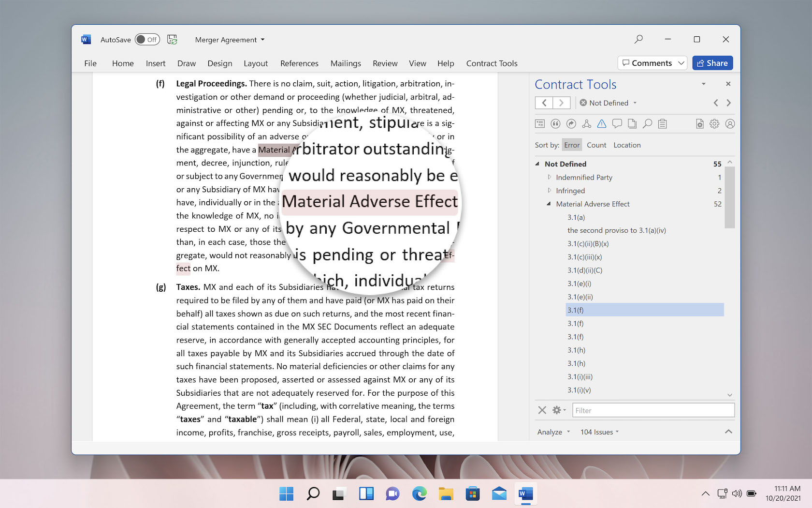Open the user account icon in Contract Tools
Image resolution: width=812 pixels, height=508 pixels.
(730, 124)
